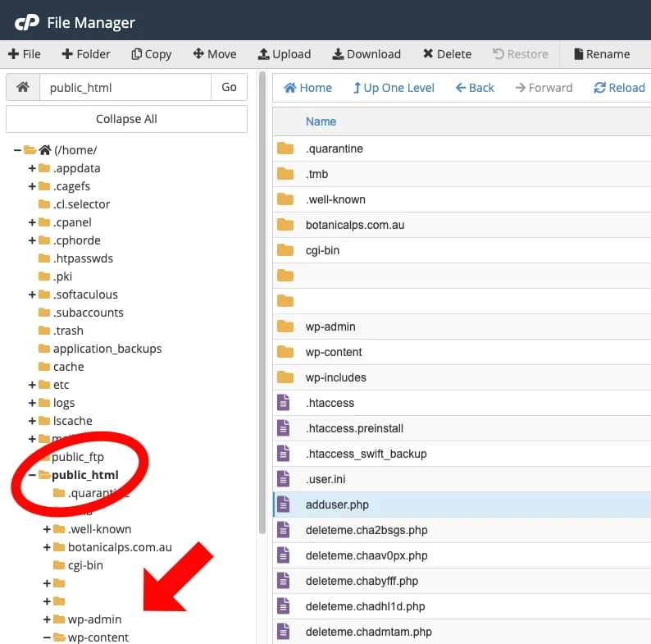The width and height of the screenshot is (651, 644).
Task: Click .htaccess.preinstall file icon
Action: 284,428
